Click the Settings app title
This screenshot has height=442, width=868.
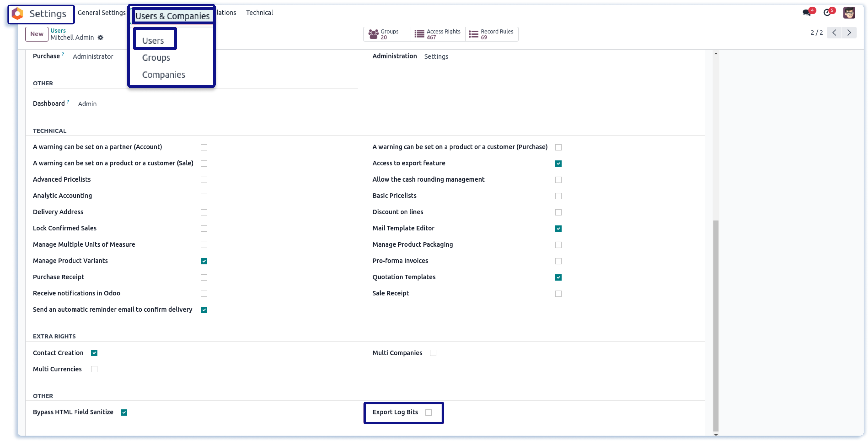[x=48, y=14]
